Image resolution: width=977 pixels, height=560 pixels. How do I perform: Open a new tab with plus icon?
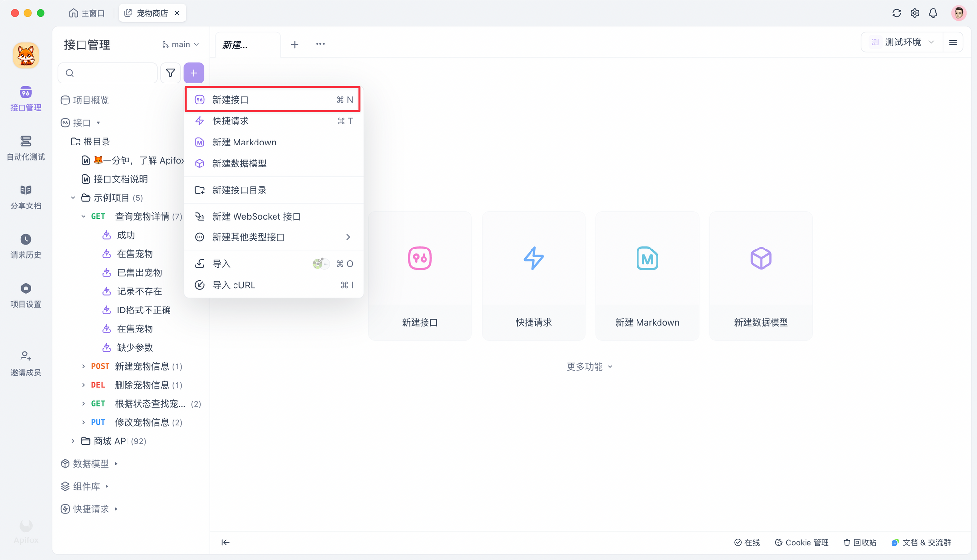click(x=295, y=44)
